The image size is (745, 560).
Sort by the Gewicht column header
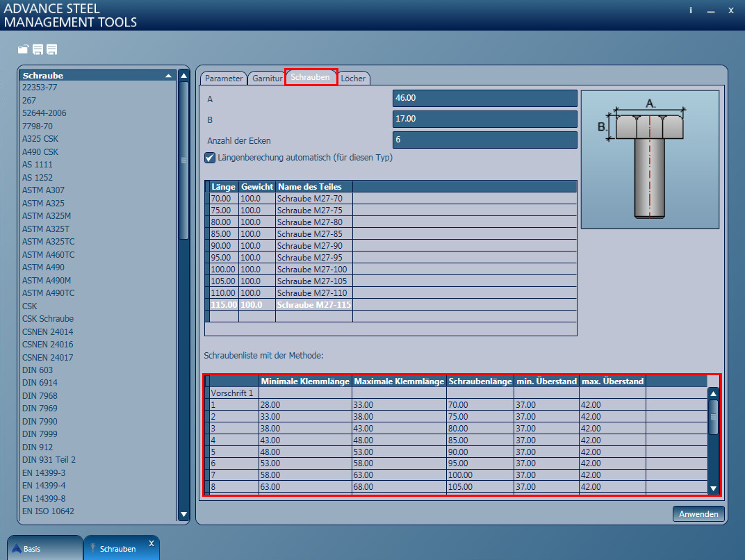[x=257, y=187]
